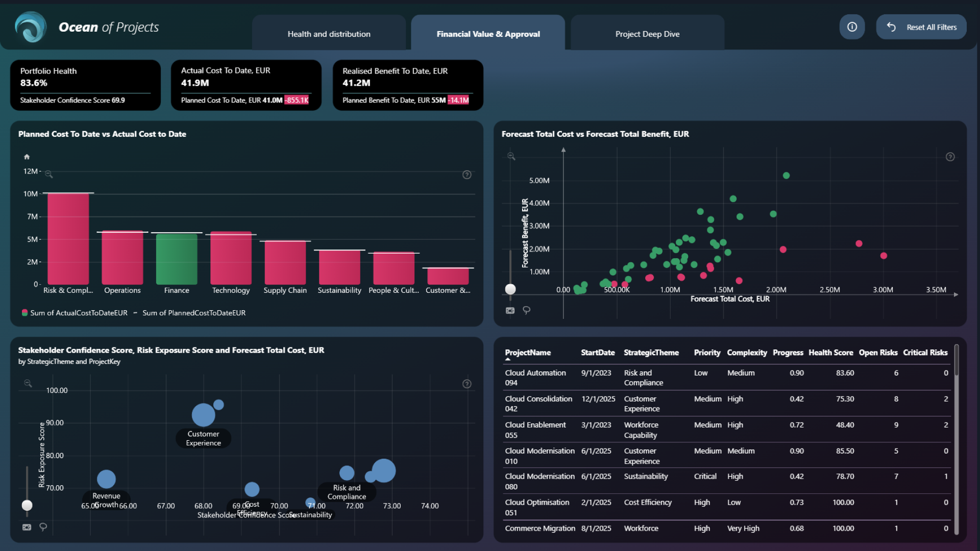Sort table by the ProjectName ascending arrow
Image resolution: width=980 pixels, height=551 pixels.
click(x=507, y=360)
